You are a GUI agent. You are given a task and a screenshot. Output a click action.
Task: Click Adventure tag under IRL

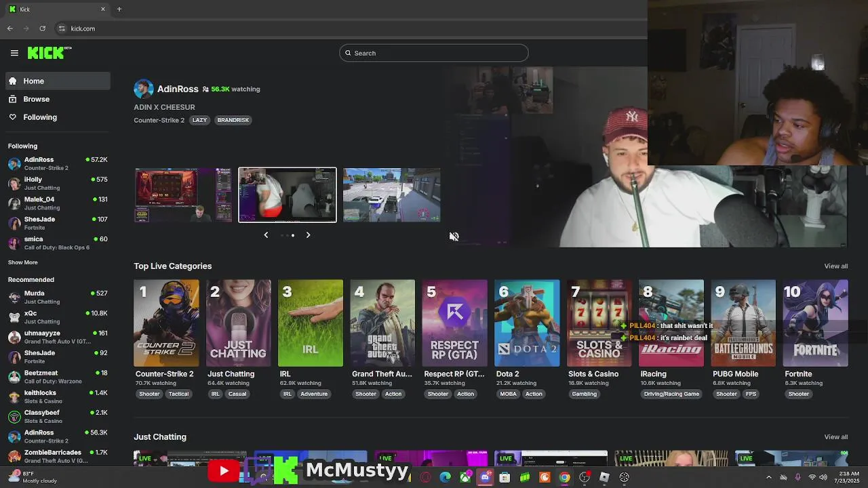314,394
